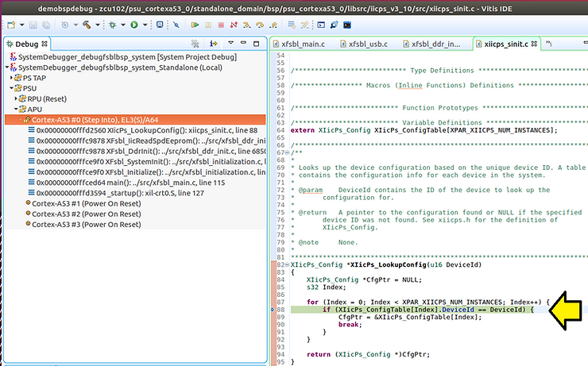588x366 pixels.
Task: Close the xiicps_sinit.c tab
Action: coord(535,44)
